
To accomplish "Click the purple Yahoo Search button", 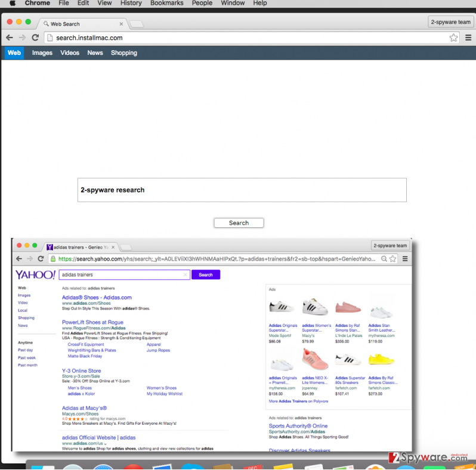I will pos(206,275).
